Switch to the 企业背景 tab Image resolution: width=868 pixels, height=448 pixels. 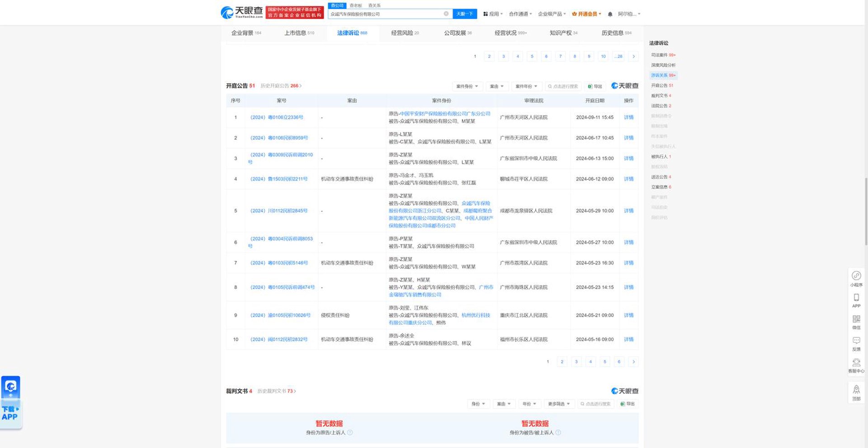(246, 33)
